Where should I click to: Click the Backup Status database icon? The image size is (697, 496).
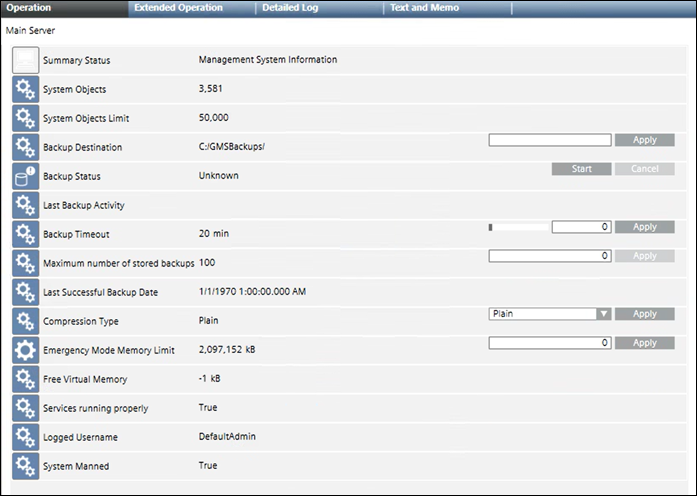click(25, 176)
